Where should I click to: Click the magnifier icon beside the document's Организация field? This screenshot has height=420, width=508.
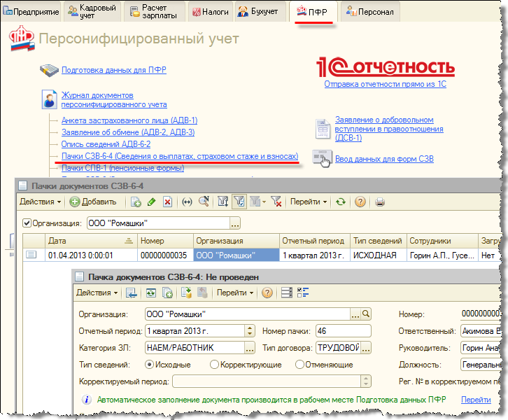click(366, 314)
